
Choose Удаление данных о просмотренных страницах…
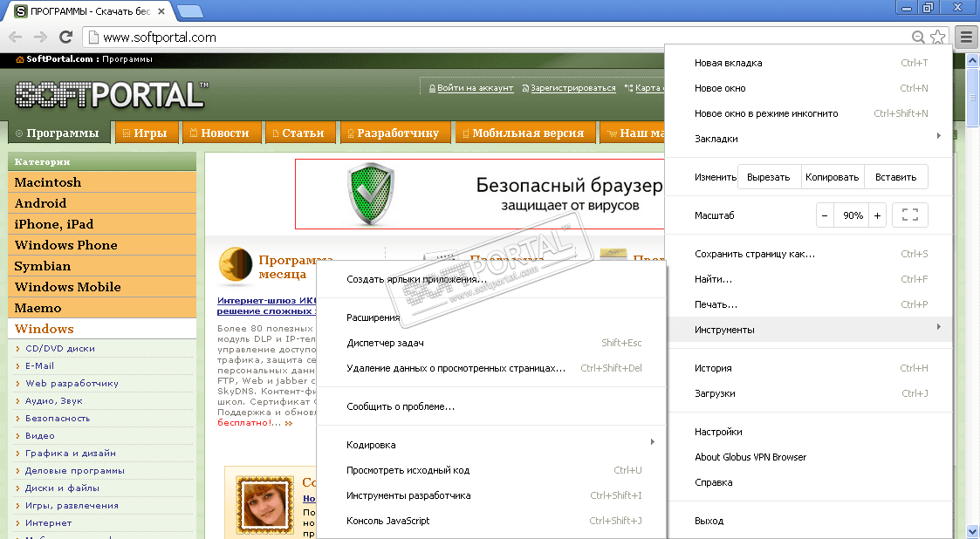tap(492, 368)
